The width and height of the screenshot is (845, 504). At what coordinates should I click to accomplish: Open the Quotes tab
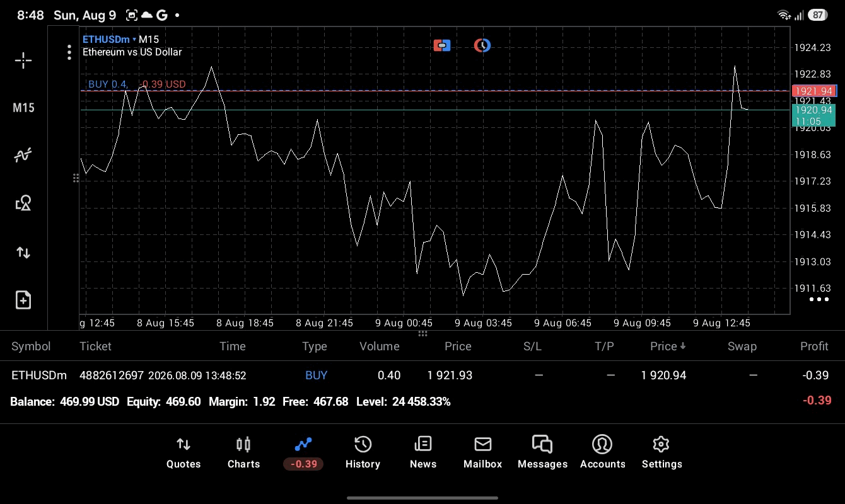tap(184, 452)
